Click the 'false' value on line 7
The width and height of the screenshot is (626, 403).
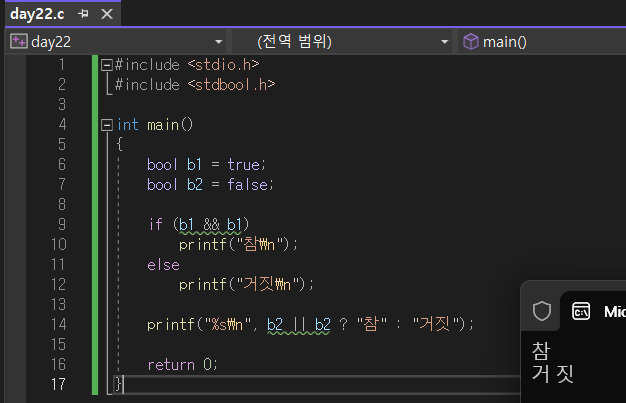tap(248, 185)
